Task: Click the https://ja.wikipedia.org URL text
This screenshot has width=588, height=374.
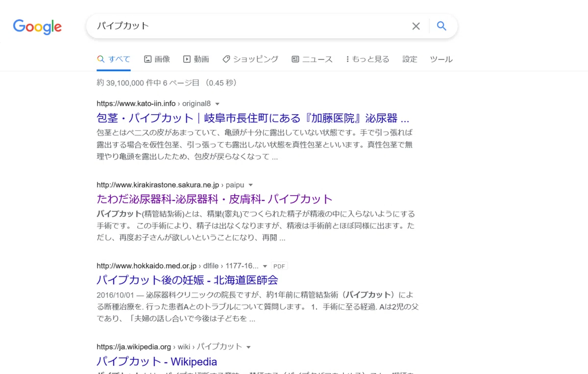Action: pos(134,347)
